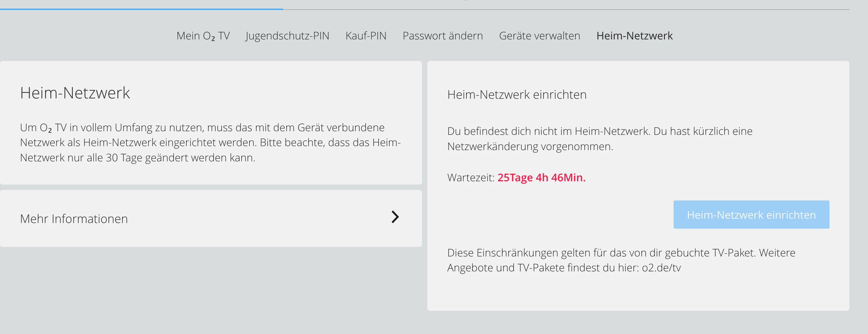Switch to the Jugendschutz-PIN tab

[287, 36]
